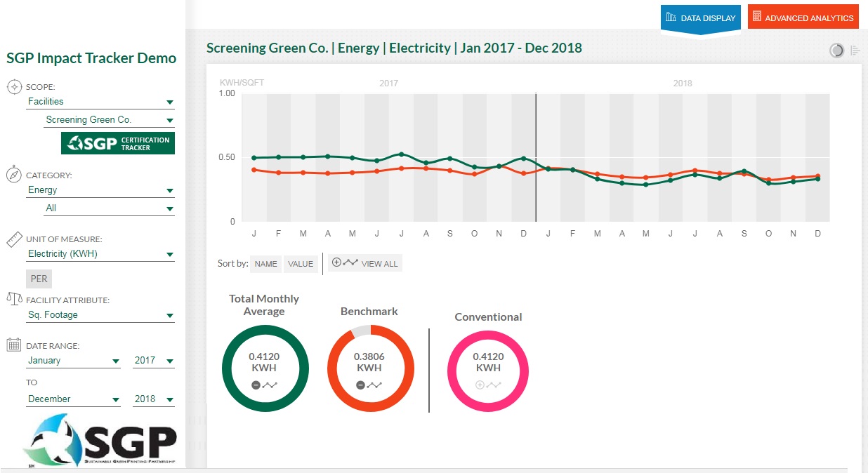This screenshot has height=473, width=868.
Task: Click the chart title Screening Green Co. heading
Action: click(x=394, y=48)
